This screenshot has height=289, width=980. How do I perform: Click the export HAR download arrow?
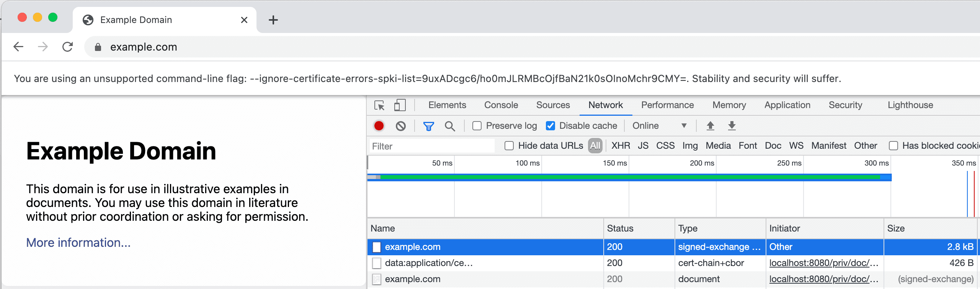[x=732, y=126]
